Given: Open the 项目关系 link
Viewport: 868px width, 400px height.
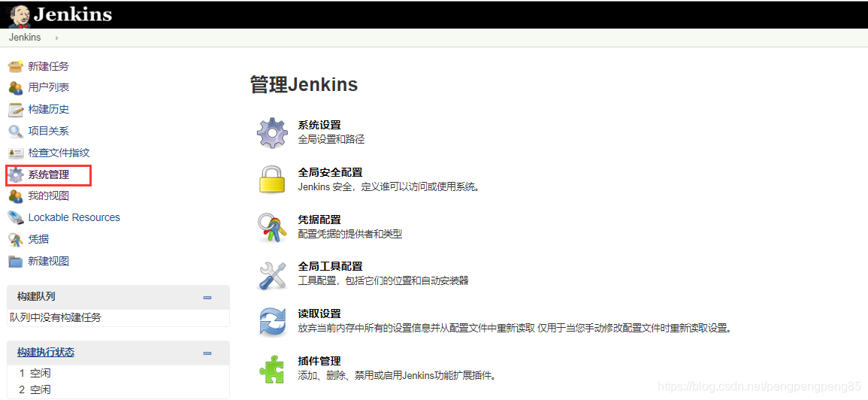Looking at the screenshot, I should pos(49,132).
